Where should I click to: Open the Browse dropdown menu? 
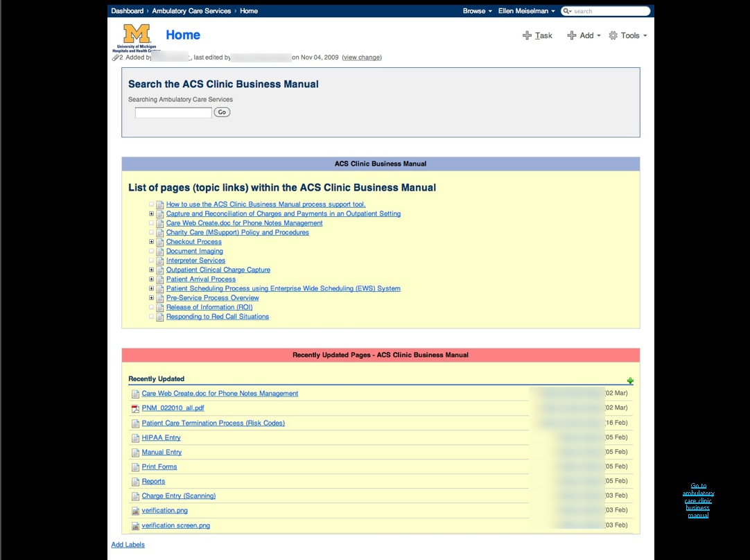coord(477,11)
